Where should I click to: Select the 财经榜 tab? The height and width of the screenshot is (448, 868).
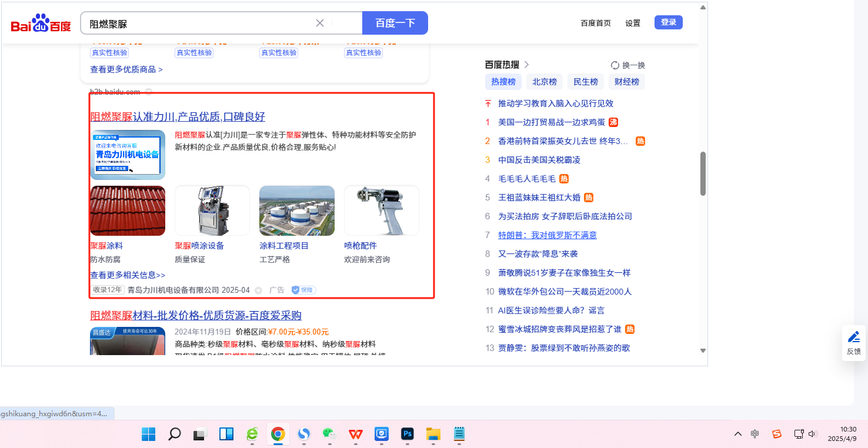click(x=627, y=82)
